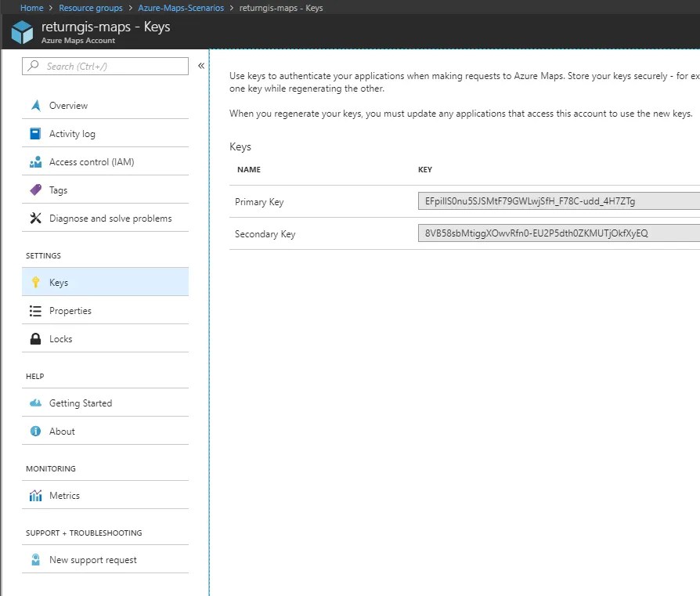The height and width of the screenshot is (596, 700).
Task: Click the SETTINGS section heading
Action: click(43, 256)
